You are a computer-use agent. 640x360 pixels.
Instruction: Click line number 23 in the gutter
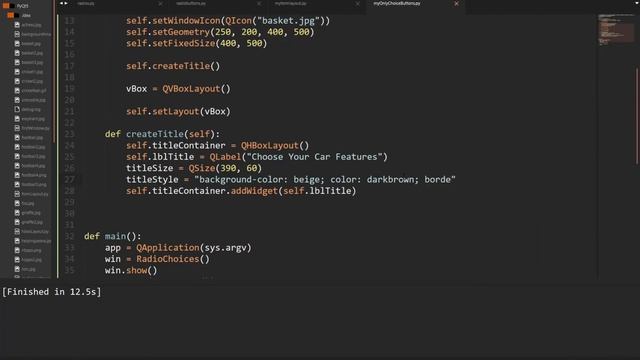(x=69, y=134)
